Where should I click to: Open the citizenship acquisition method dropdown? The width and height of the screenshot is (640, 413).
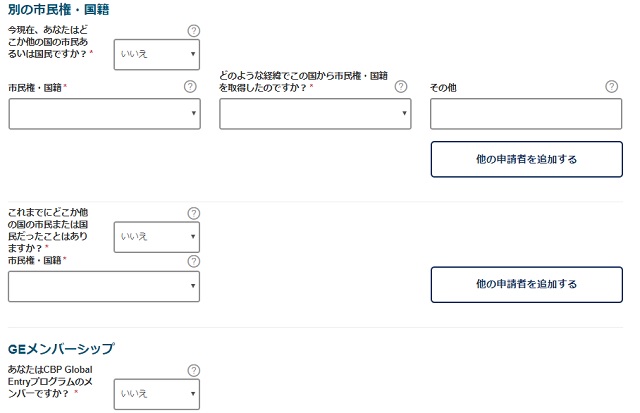pos(315,113)
